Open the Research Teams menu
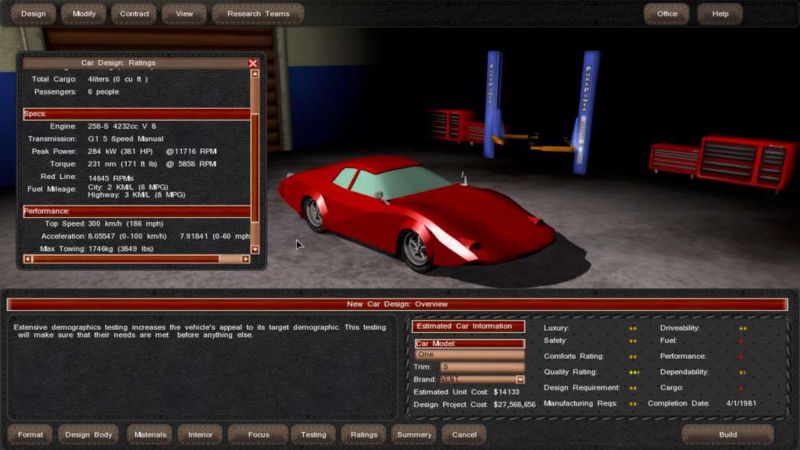This screenshot has height=450, width=800. tap(258, 14)
